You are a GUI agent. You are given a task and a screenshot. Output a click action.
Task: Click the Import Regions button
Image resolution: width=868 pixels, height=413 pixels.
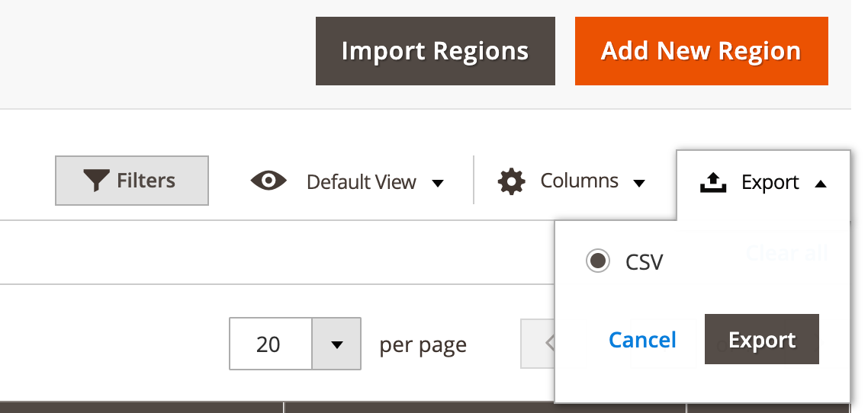pyautogui.click(x=435, y=51)
